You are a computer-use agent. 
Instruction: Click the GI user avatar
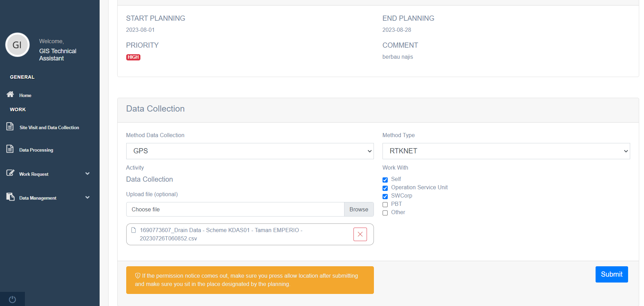tap(17, 45)
